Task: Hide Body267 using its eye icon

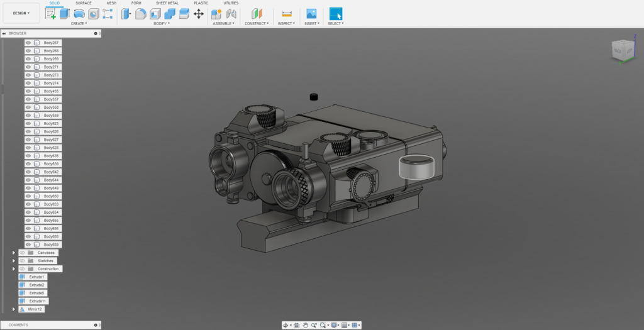Action: click(28, 43)
